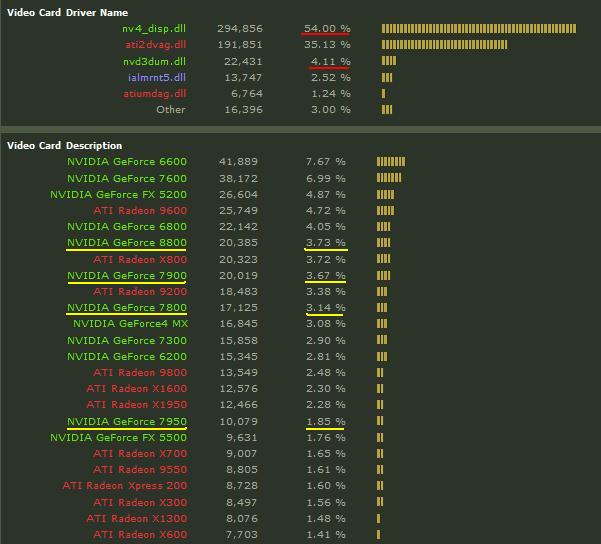Click the 'Video Card Driver Name' heading

pos(67,13)
